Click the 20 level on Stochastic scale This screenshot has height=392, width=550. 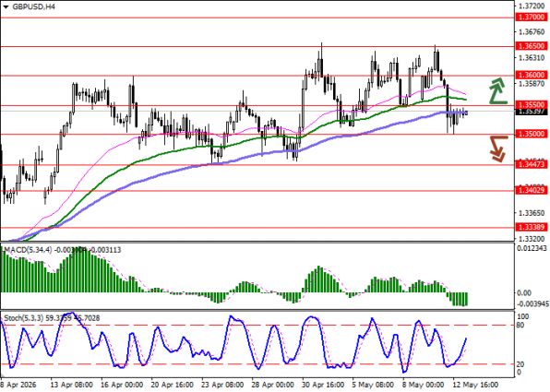click(x=520, y=364)
